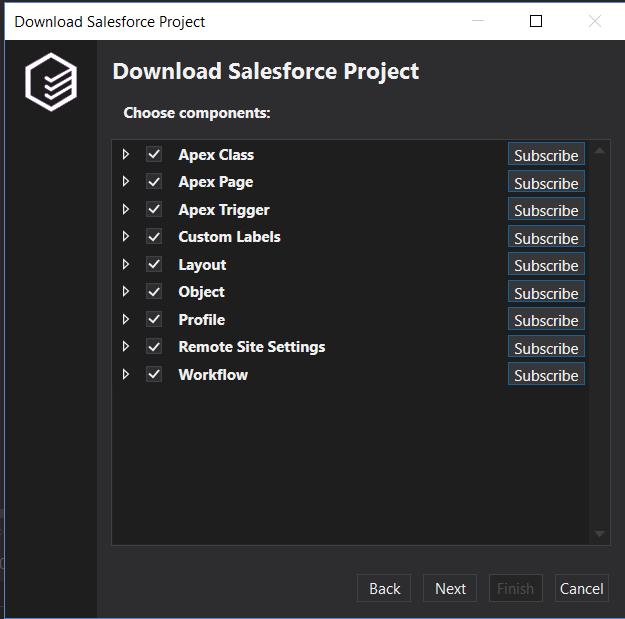
Task: Subscribe to Apex Class components
Action: point(546,156)
